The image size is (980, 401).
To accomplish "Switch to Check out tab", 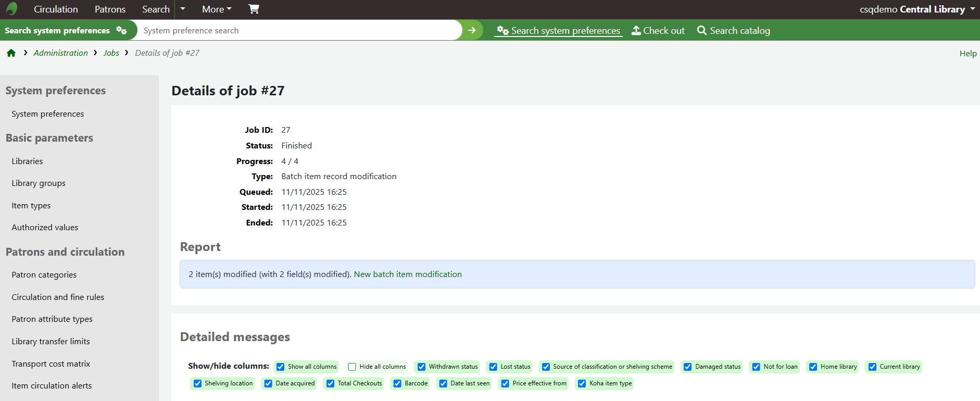I will click(658, 31).
